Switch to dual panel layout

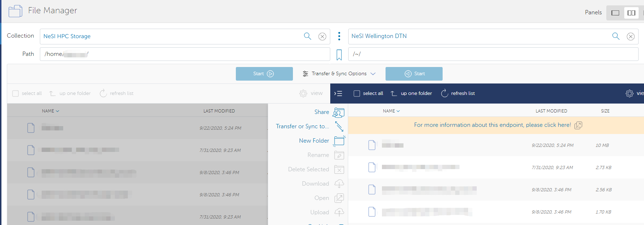[631, 13]
